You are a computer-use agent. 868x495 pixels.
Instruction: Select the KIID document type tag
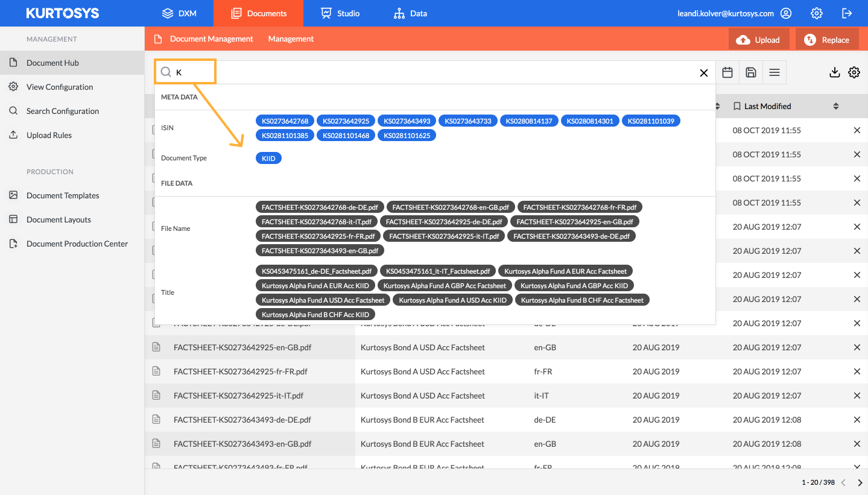[268, 159]
